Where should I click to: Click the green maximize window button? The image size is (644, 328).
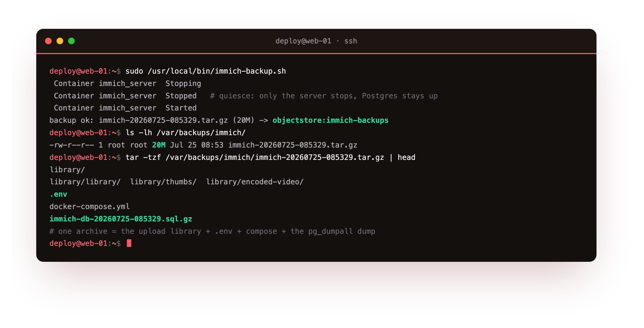[71, 41]
